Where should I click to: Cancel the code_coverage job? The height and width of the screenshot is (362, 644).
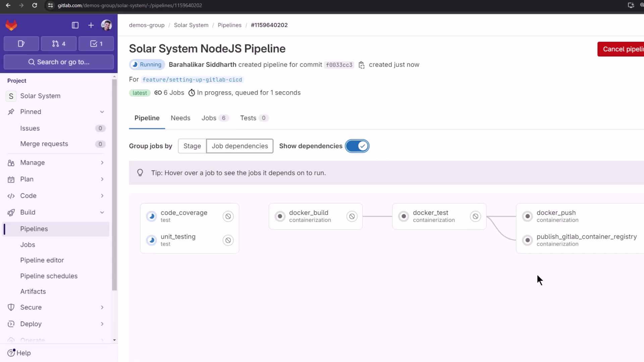point(228,216)
